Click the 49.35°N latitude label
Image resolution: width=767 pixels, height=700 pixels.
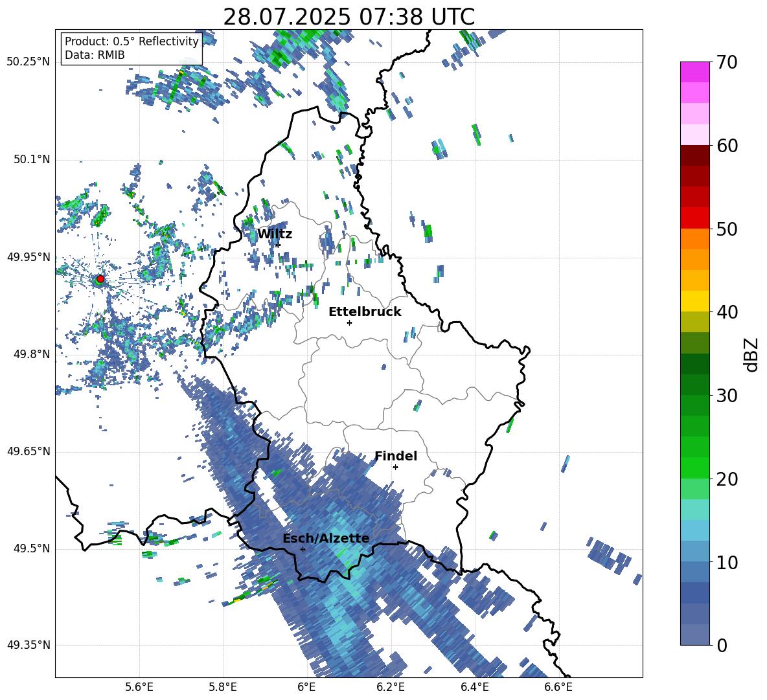pyautogui.click(x=29, y=645)
